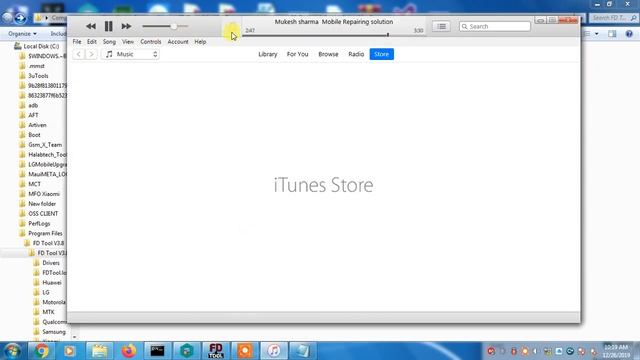Screen dimensions: 640x360
Task: Select the MCT folder in Explorer
Action: point(34,184)
